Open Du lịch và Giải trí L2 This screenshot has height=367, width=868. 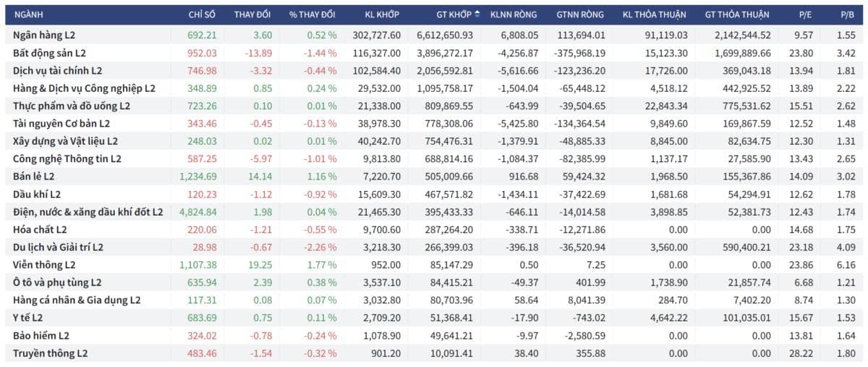pos(434,247)
